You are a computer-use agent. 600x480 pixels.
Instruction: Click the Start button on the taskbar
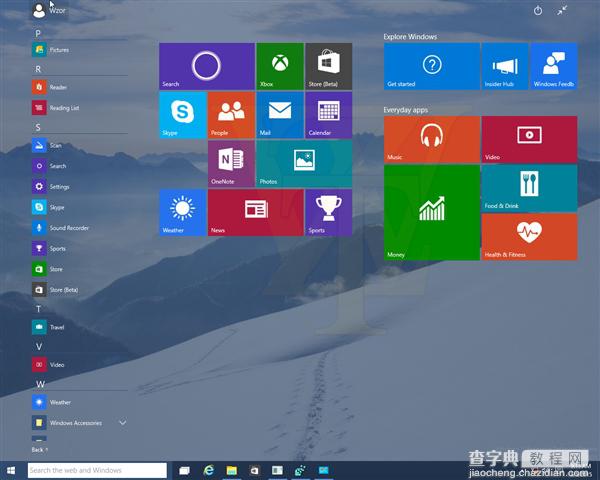tap(11, 470)
